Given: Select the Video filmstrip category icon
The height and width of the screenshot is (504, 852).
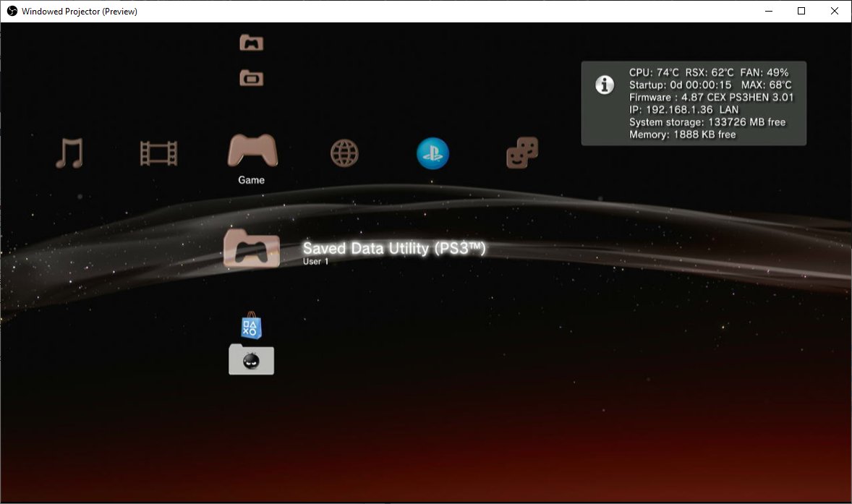Looking at the screenshot, I should pyautogui.click(x=158, y=153).
